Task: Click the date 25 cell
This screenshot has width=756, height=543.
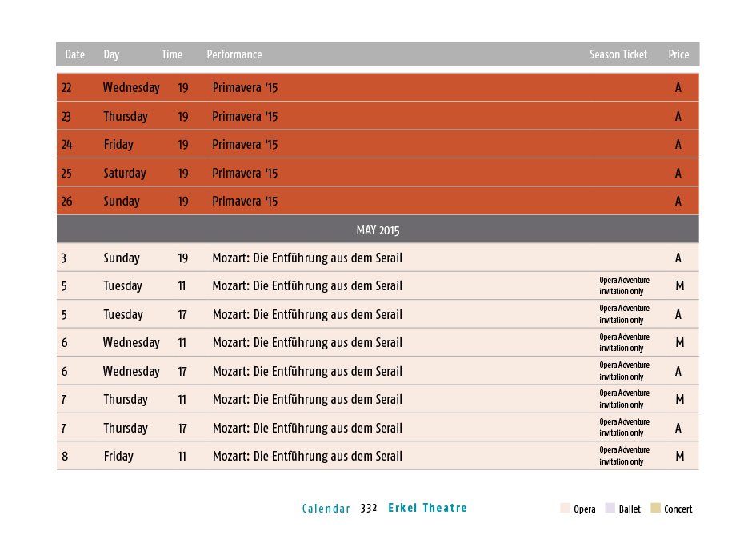Action: click(x=66, y=173)
